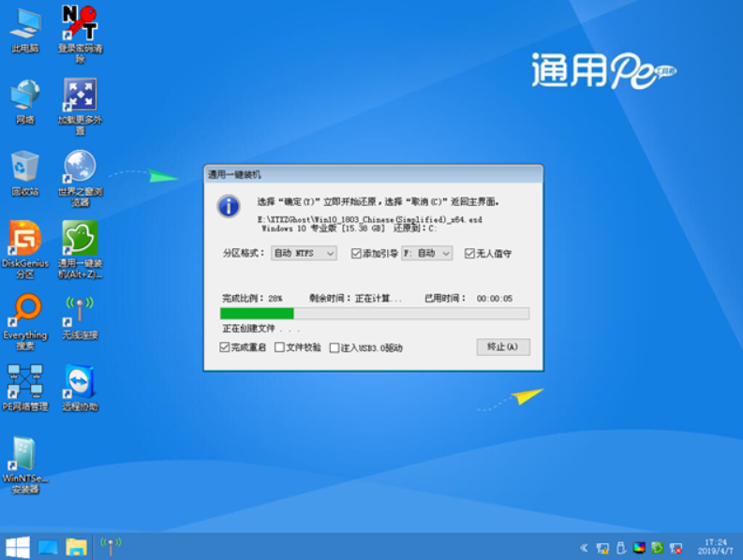The height and width of the screenshot is (560, 743).
Task: Open the 无线连接 desktop icon
Action: pyautogui.click(x=80, y=317)
